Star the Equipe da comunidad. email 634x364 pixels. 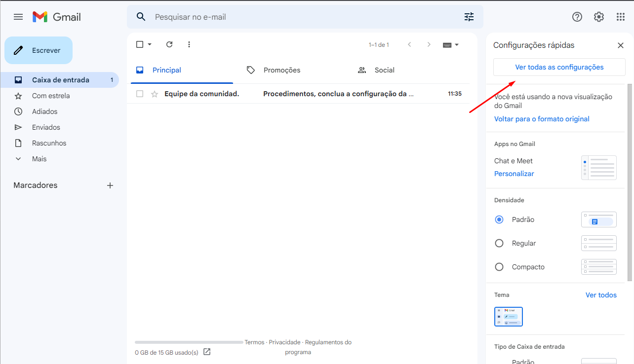click(155, 94)
